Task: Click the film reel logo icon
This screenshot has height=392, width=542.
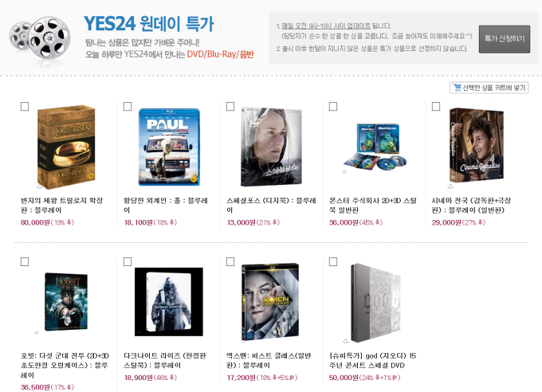Action: [40, 37]
